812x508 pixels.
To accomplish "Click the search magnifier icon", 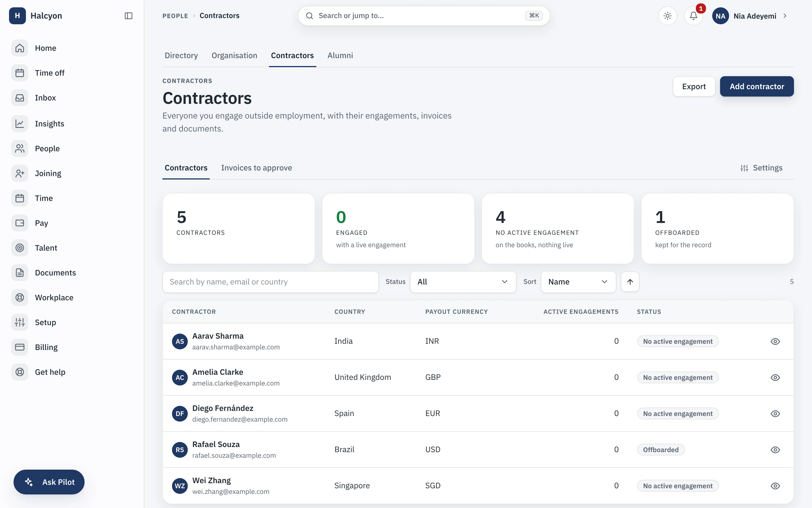I will point(309,16).
